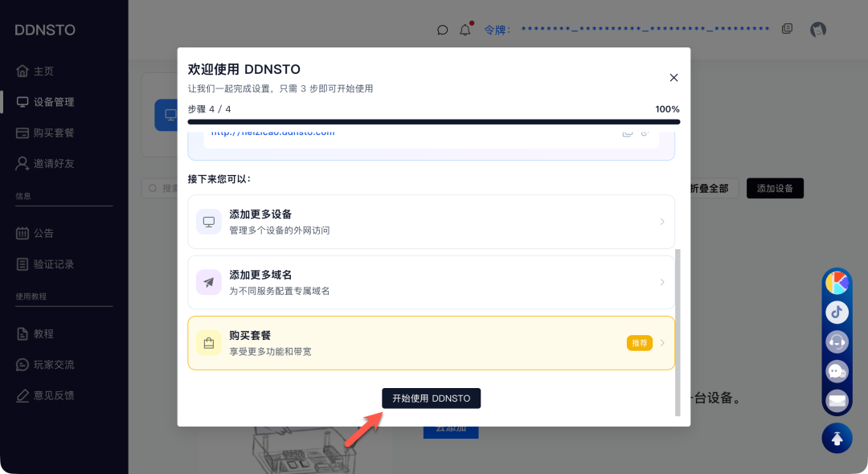Open the user avatar menu
This screenshot has width=868, height=474.
click(x=818, y=29)
